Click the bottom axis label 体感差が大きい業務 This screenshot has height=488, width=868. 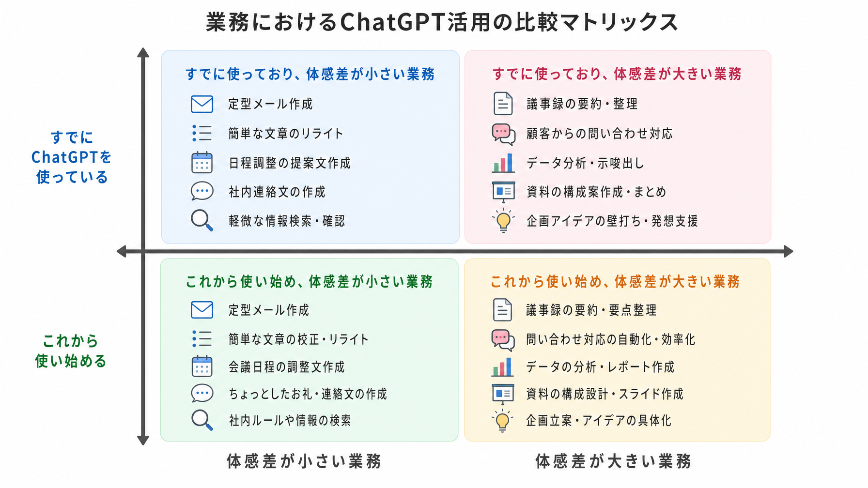coord(613,461)
